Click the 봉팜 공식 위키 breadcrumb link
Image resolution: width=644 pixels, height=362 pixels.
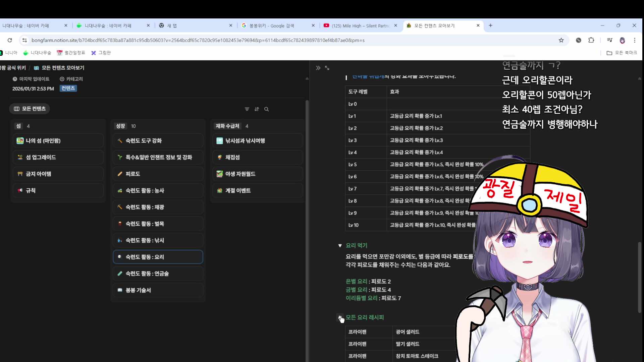coord(13,68)
